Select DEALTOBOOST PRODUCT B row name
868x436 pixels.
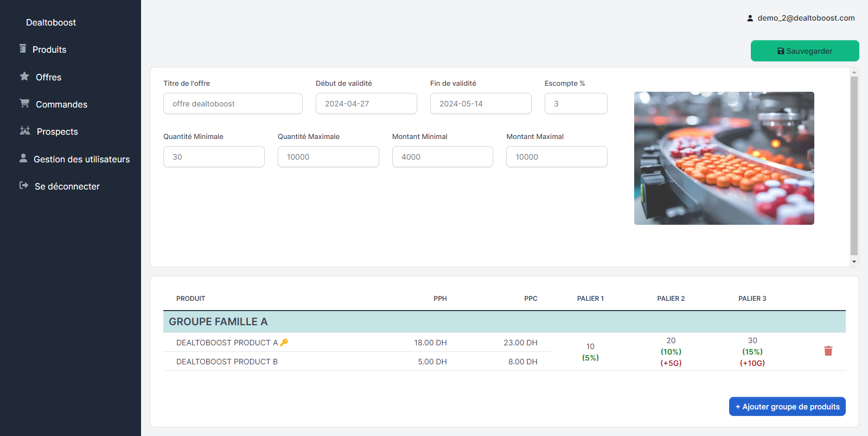(x=227, y=362)
